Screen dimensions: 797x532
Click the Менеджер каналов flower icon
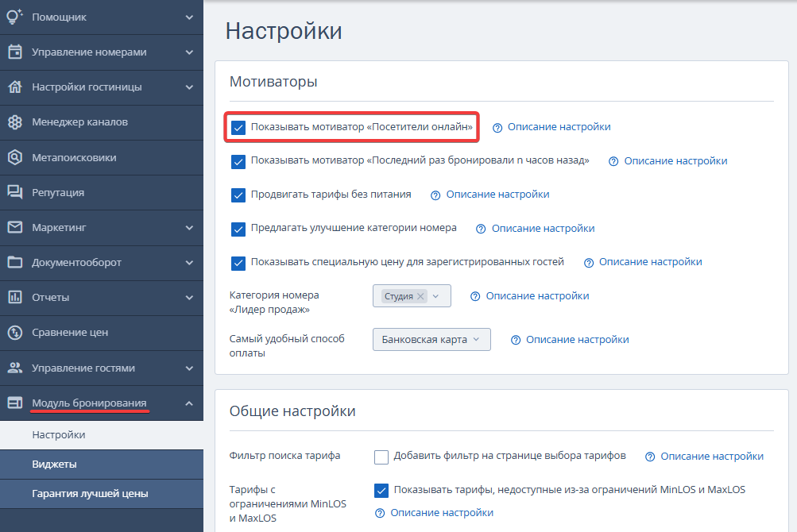(x=15, y=122)
